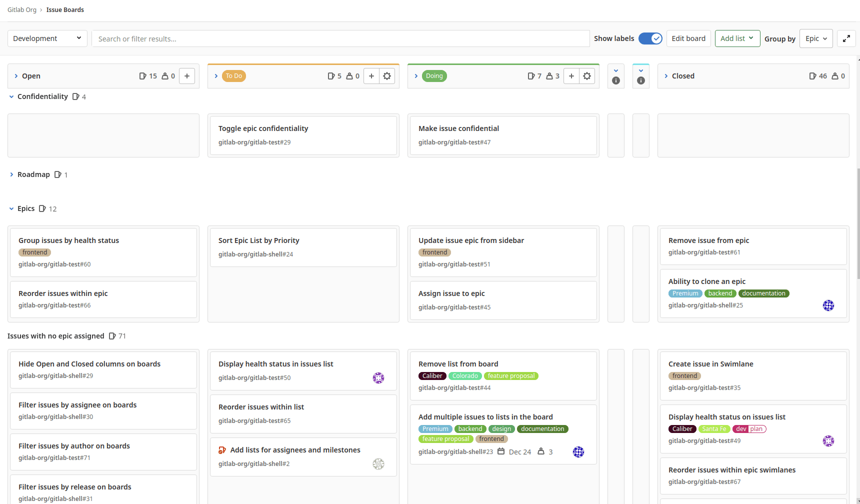Toggle the Show labels switch
The width and height of the screenshot is (860, 504).
point(650,38)
